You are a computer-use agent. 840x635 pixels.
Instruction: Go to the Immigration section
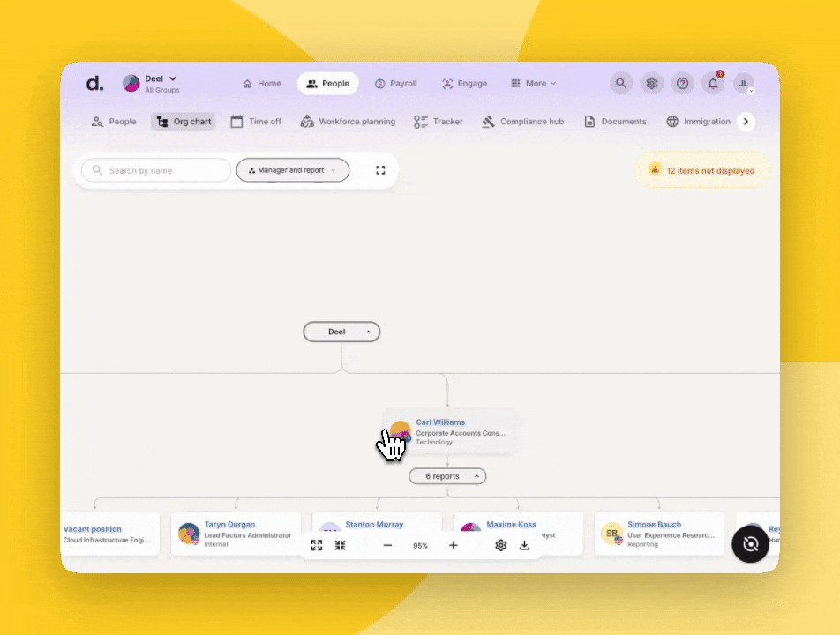(699, 122)
